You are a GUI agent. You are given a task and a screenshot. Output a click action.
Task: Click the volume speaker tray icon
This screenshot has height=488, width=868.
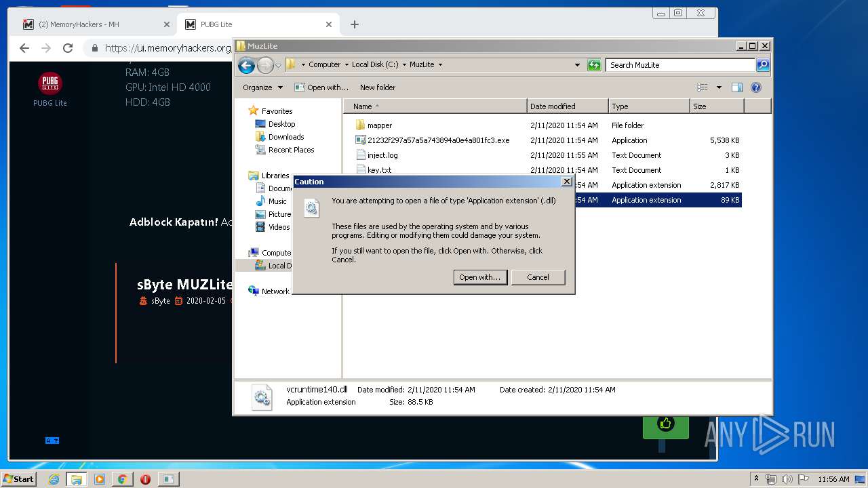[787, 479]
